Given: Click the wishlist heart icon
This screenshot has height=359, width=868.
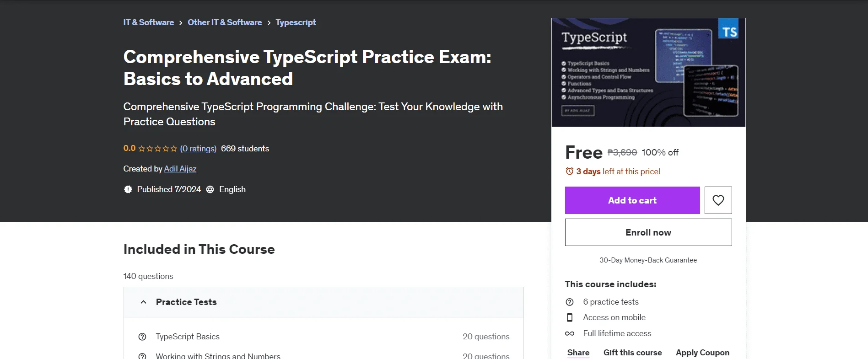Looking at the screenshot, I should coord(718,200).
